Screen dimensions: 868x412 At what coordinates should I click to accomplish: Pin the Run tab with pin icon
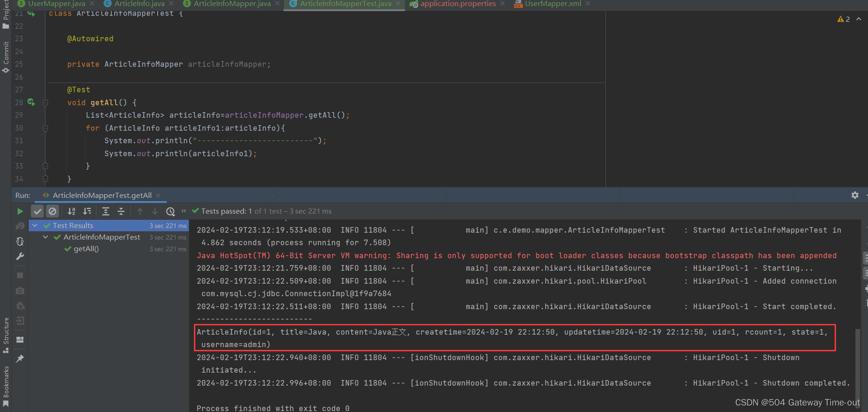[x=20, y=358]
